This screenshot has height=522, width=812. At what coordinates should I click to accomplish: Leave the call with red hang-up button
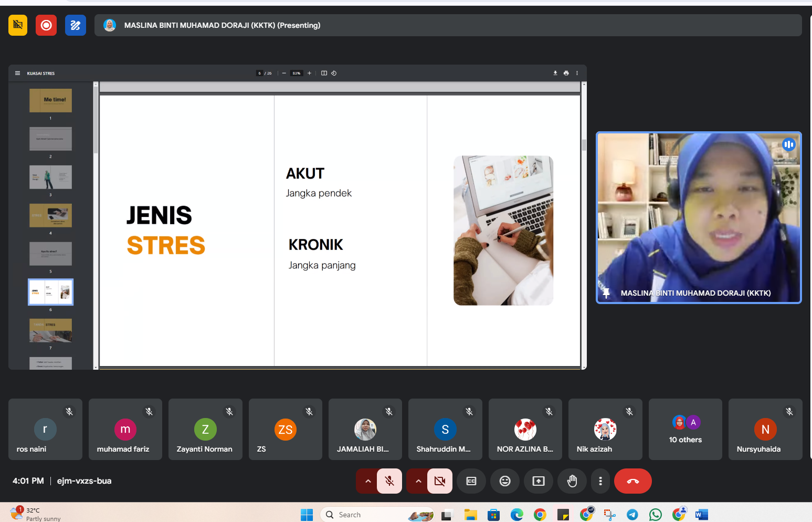(632, 481)
